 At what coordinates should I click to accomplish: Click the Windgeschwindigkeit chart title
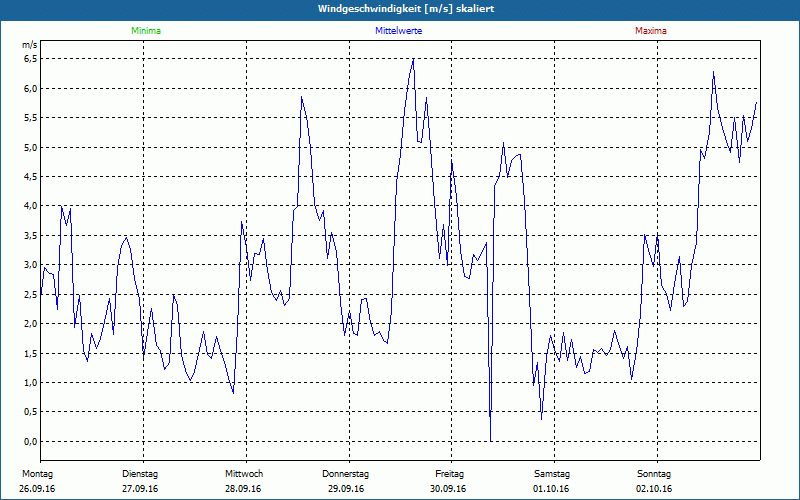[x=406, y=9]
